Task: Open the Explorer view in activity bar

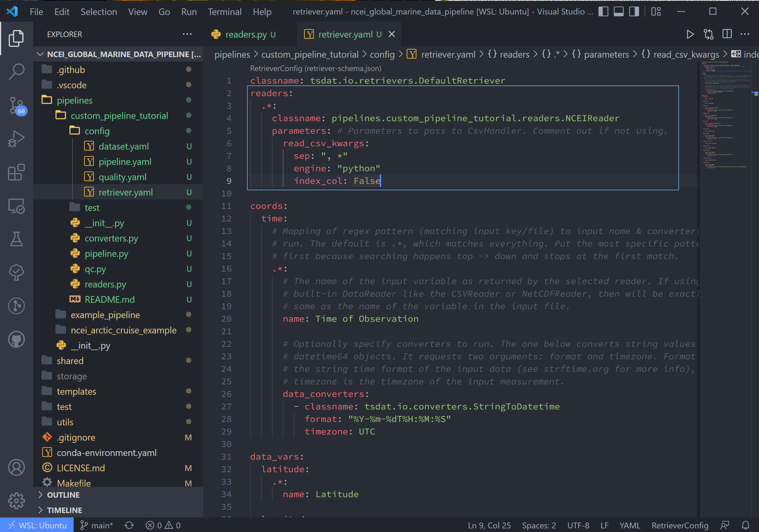Action: 16,38
